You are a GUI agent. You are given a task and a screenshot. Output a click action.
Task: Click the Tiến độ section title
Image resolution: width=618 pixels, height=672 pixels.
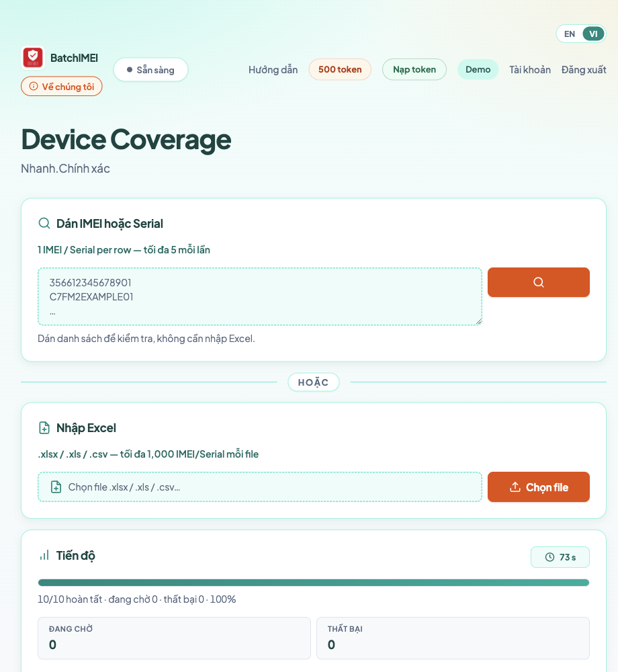click(76, 556)
